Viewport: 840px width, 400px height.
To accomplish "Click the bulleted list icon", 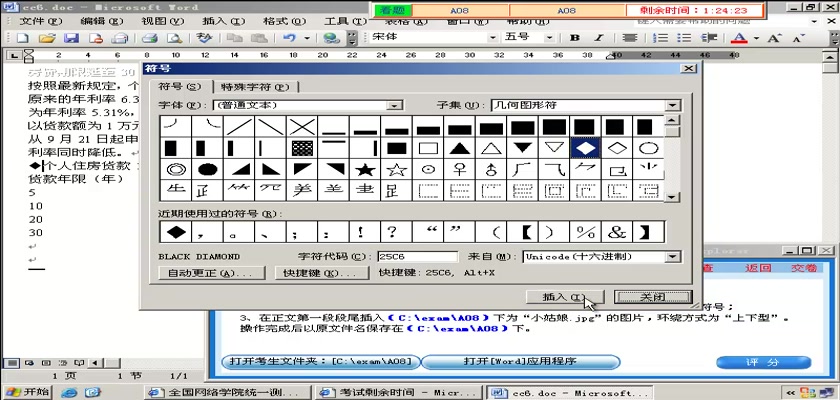I will [684, 38].
